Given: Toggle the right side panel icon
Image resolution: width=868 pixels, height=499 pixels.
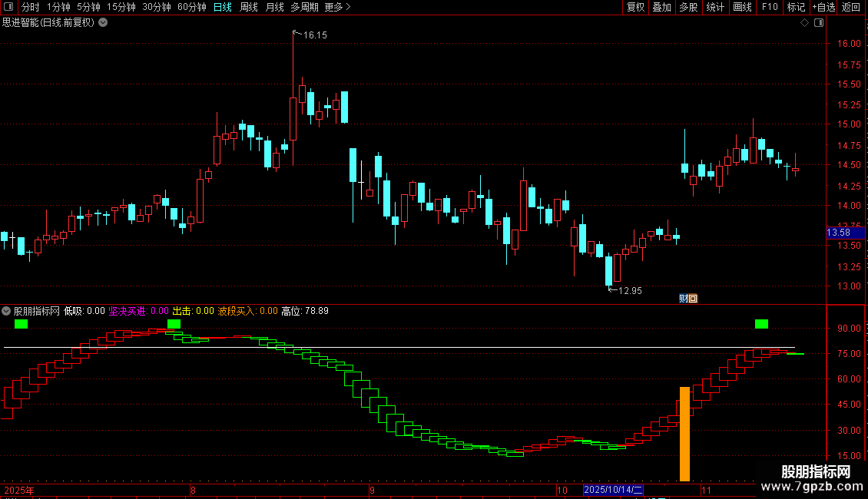Looking at the screenshot, I should [x=819, y=23].
